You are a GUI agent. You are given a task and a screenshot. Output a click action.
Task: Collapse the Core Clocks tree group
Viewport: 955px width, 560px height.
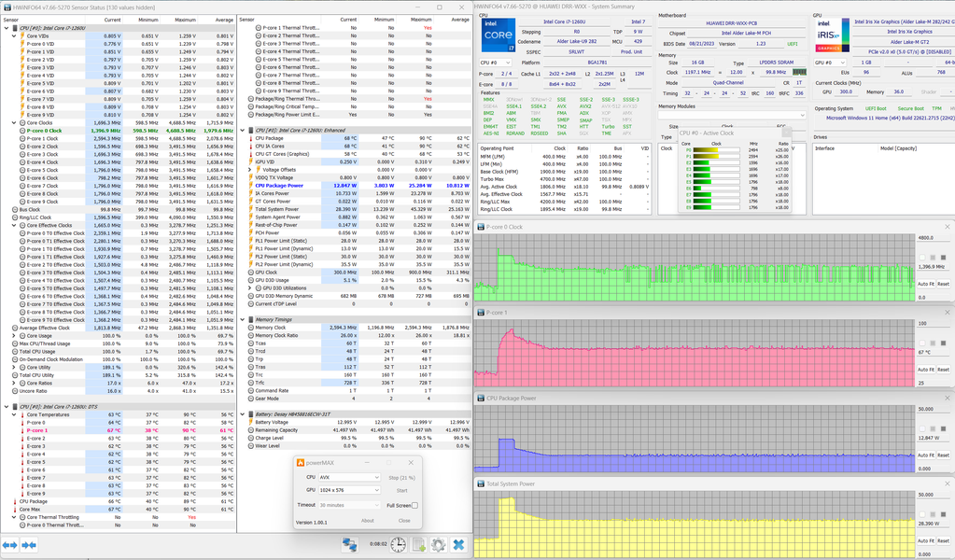14,123
